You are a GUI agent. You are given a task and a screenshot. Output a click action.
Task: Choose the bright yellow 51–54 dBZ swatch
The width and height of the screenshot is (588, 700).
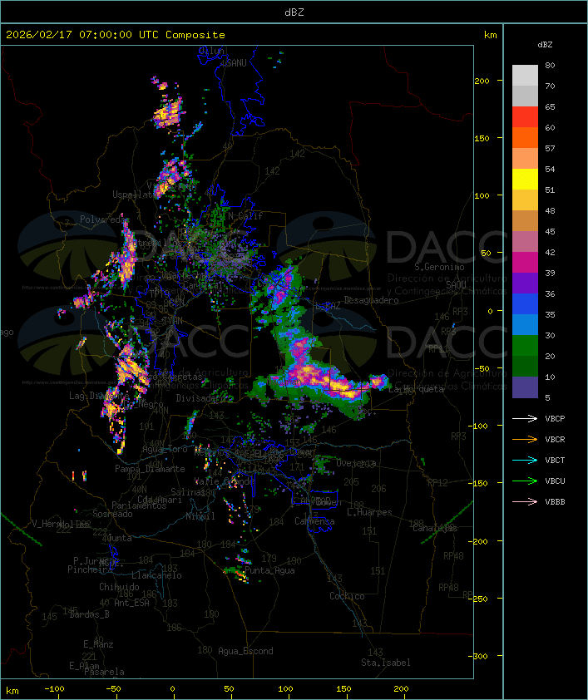point(525,179)
